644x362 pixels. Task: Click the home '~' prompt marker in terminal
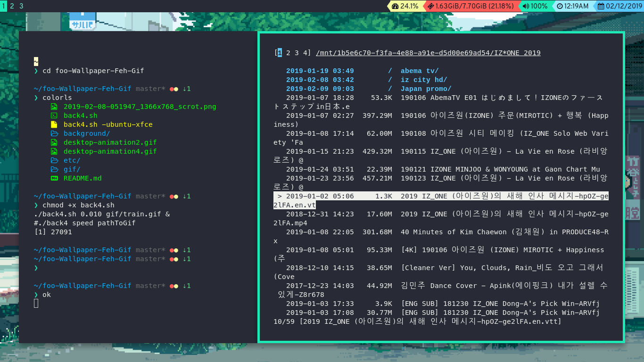[x=36, y=62]
